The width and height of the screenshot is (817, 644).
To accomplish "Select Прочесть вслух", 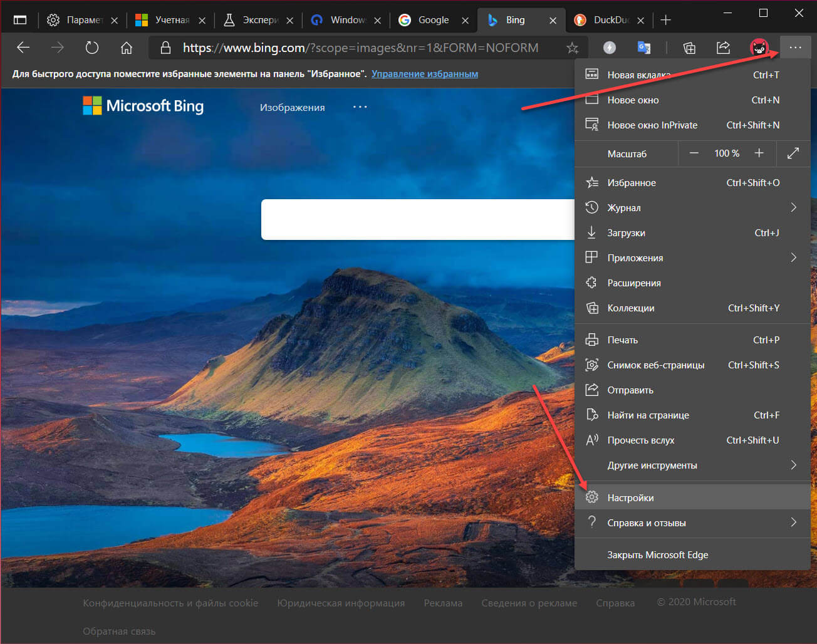I will [692, 440].
